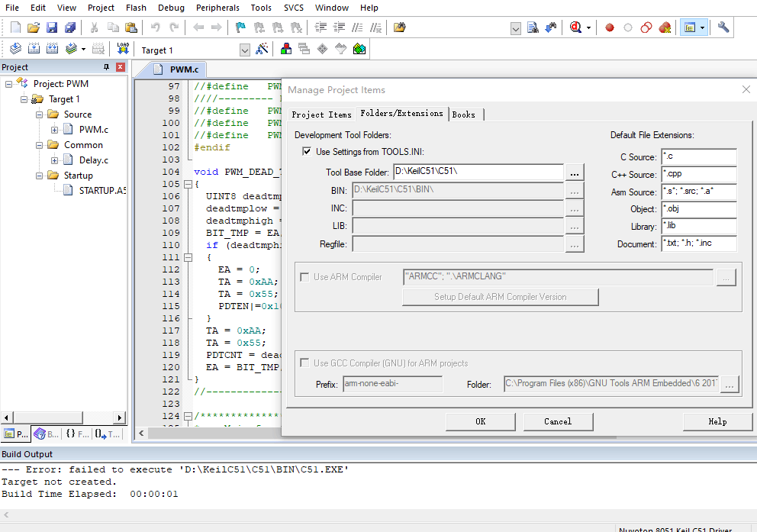Switch to the Templates bottom panel tab
Viewport: 757px width, 532px height.
point(107,434)
